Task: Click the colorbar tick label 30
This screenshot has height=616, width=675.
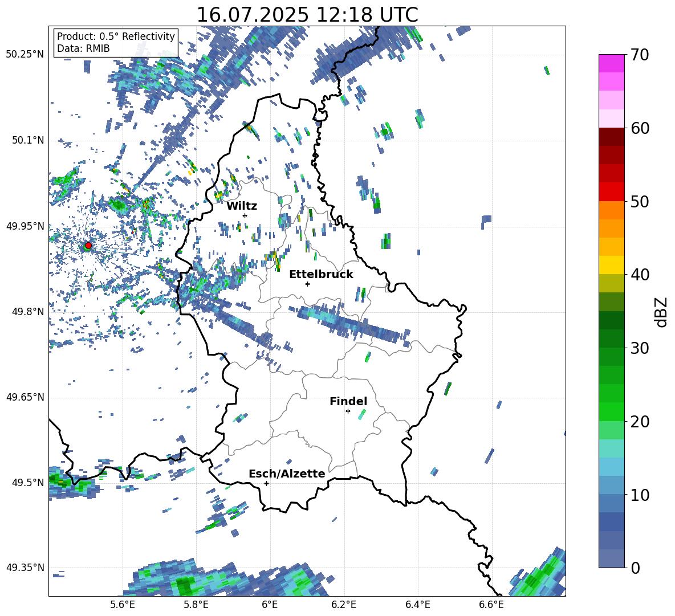Action: [x=640, y=348]
